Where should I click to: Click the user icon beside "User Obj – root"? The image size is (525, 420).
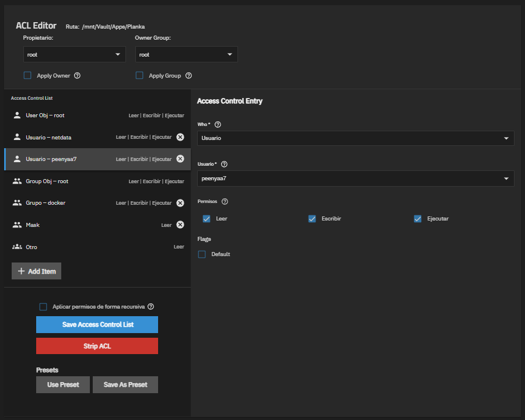pos(17,115)
